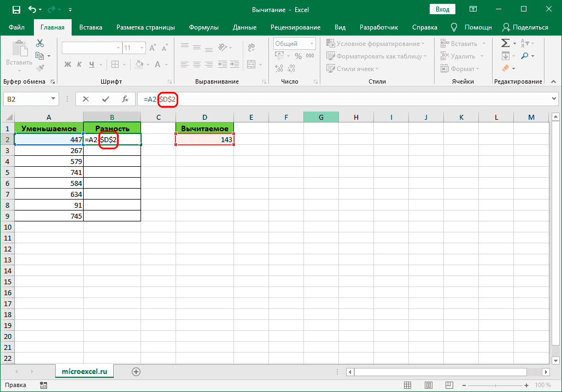This screenshot has width=562, height=392.
Task: Open the Insert Function (fx) dialog
Action: (125, 99)
